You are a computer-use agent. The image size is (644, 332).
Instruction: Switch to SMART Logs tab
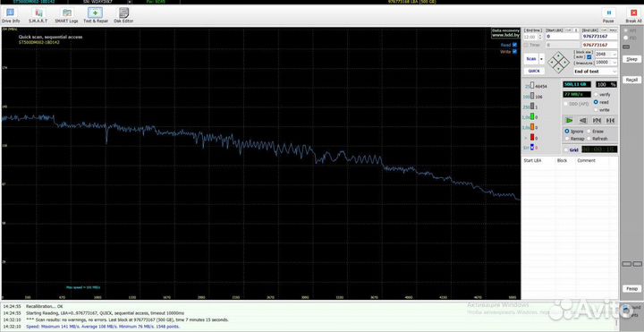(66, 15)
